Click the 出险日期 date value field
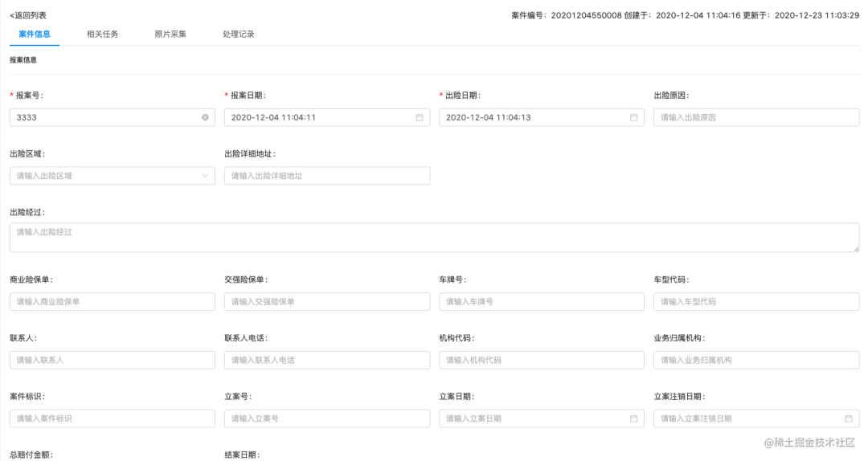 [542, 117]
